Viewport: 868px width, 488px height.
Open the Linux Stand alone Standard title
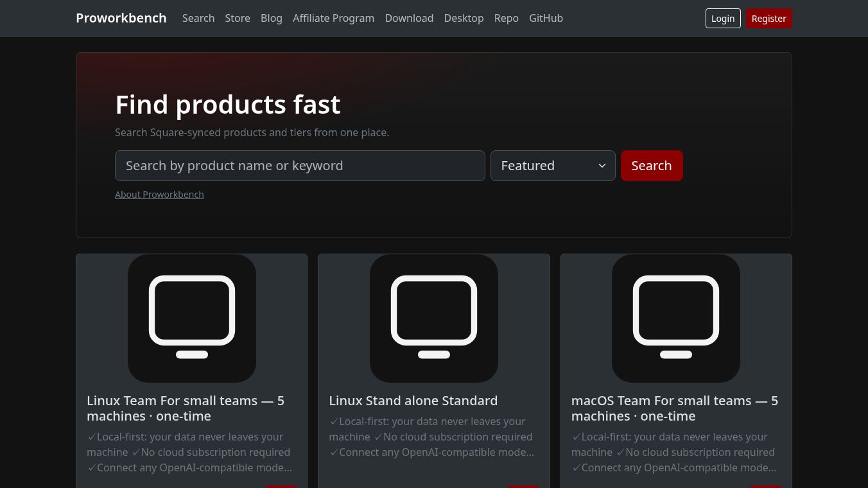click(x=413, y=401)
